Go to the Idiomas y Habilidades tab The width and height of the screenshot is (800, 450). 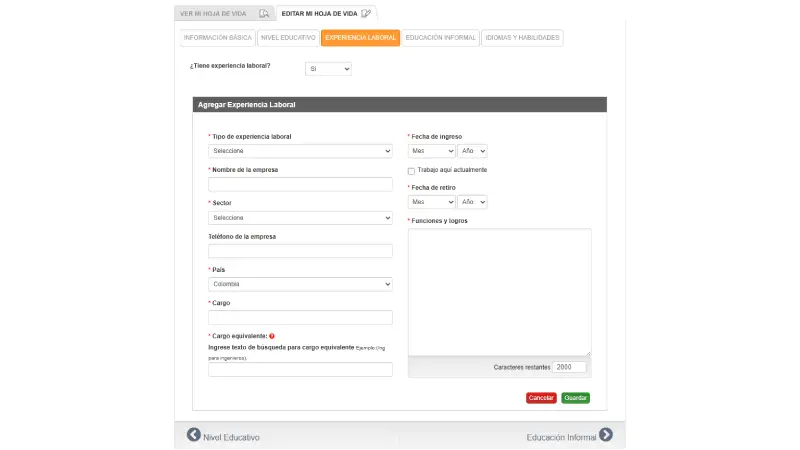point(522,38)
